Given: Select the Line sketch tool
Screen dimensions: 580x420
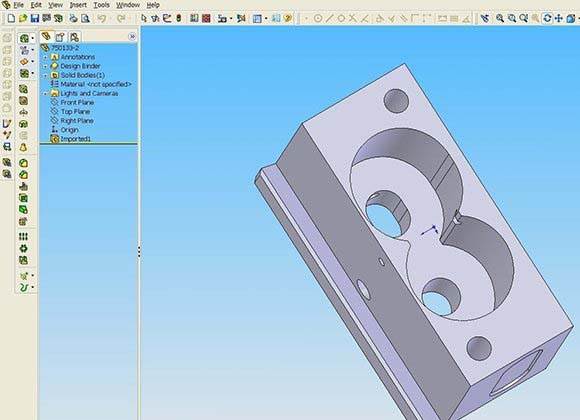Looking at the screenshot, I should point(329,18).
